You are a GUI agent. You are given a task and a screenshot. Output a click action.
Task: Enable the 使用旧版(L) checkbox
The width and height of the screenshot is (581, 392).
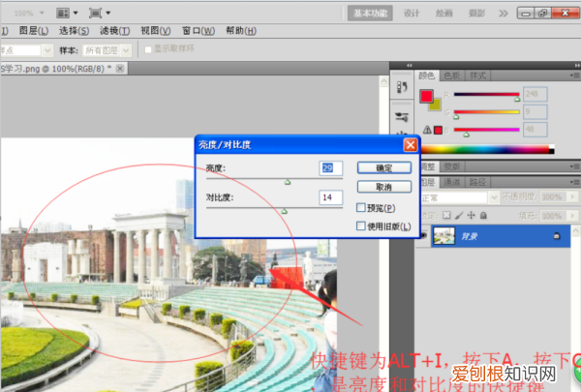[360, 226]
